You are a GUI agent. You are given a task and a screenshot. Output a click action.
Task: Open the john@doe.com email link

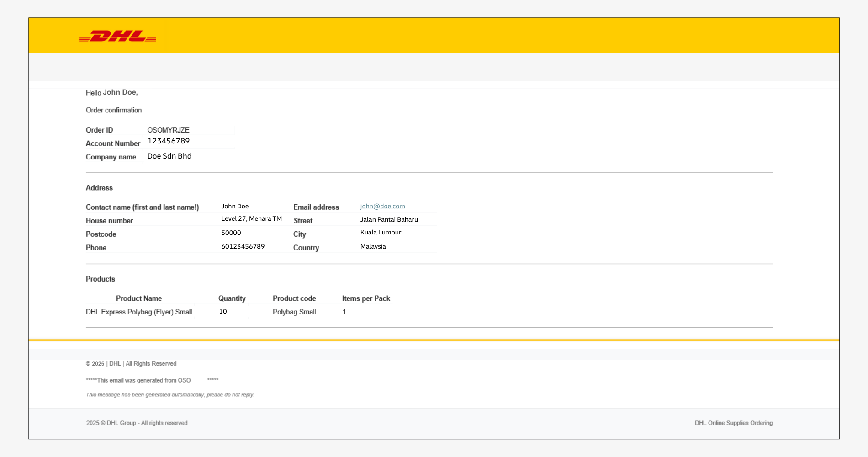pyautogui.click(x=382, y=206)
